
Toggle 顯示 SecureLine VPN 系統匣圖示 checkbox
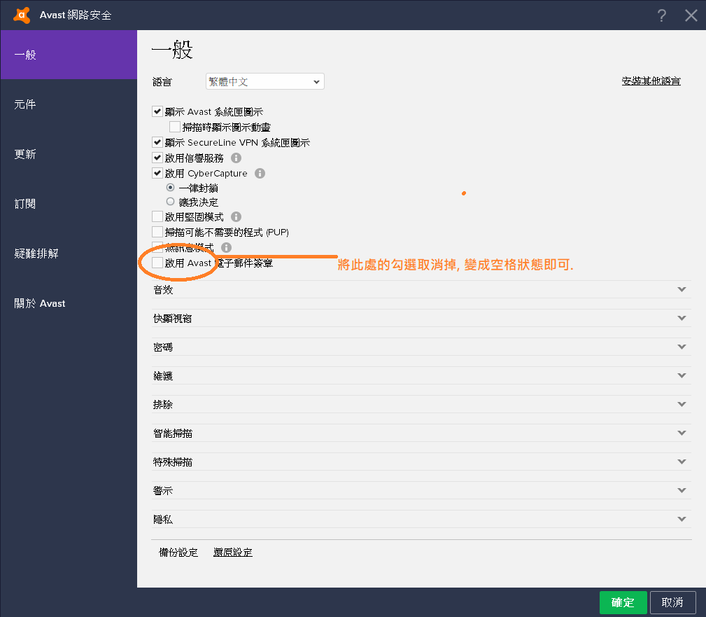[x=157, y=142]
